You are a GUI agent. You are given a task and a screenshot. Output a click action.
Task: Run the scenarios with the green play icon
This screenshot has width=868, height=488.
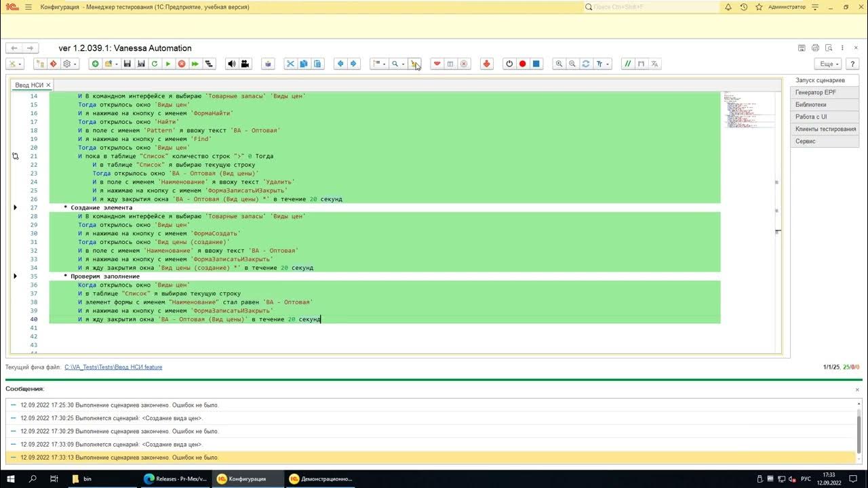(x=168, y=64)
